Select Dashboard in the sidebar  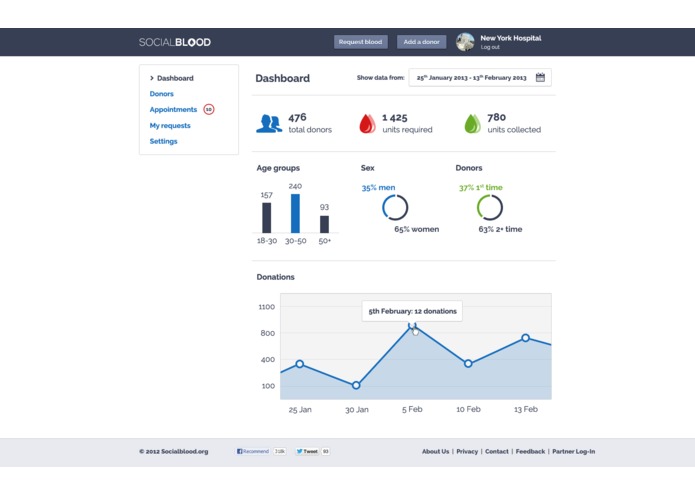tap(175, 78)
